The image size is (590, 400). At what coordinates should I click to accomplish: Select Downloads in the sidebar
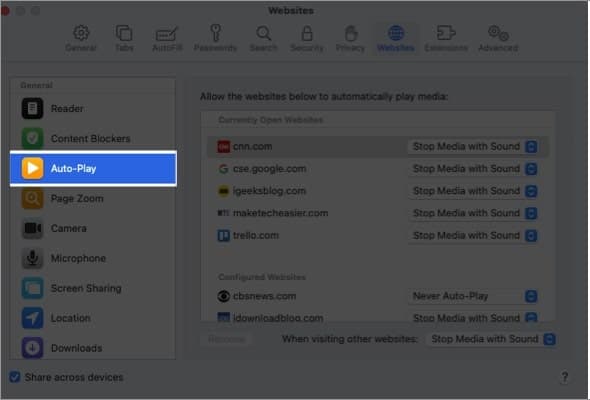tap(93, 348)
